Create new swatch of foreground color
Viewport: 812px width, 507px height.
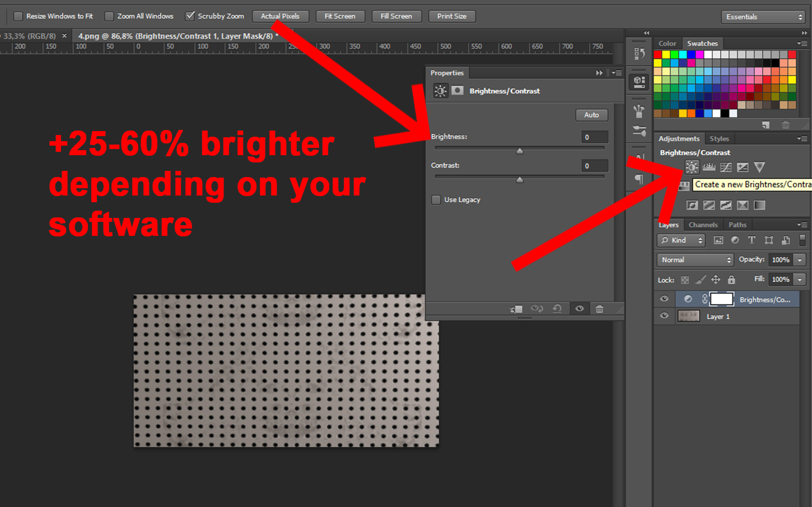pyautogui.click(x=766, y=124)
